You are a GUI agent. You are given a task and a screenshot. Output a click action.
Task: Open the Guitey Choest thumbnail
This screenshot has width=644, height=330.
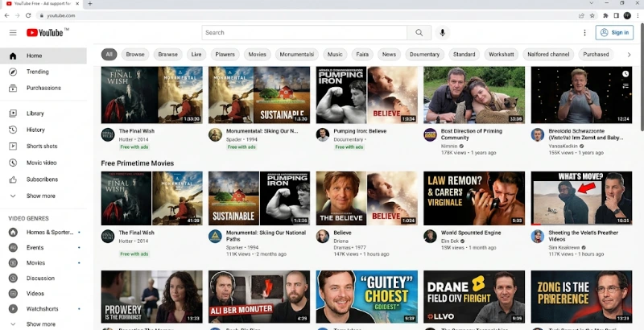(367, 297)
